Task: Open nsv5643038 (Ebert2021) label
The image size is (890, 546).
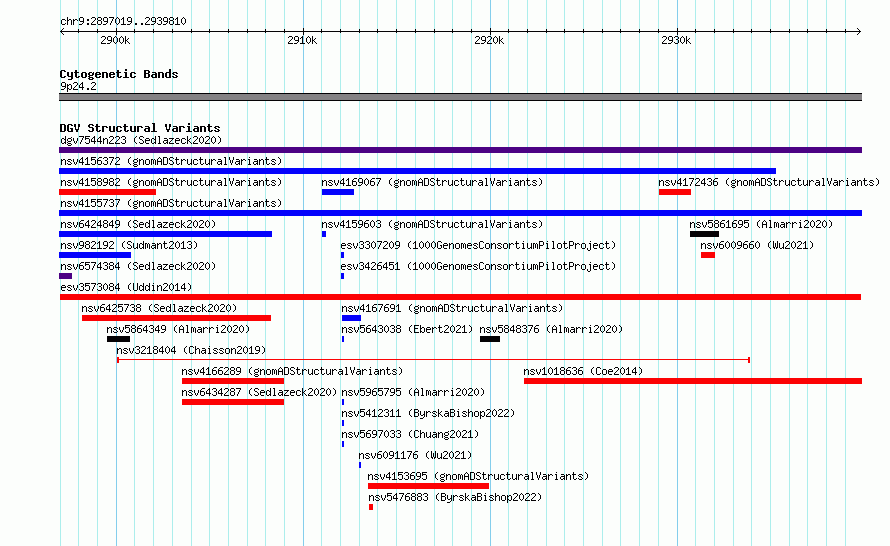Action: click(x=407, y=329)
